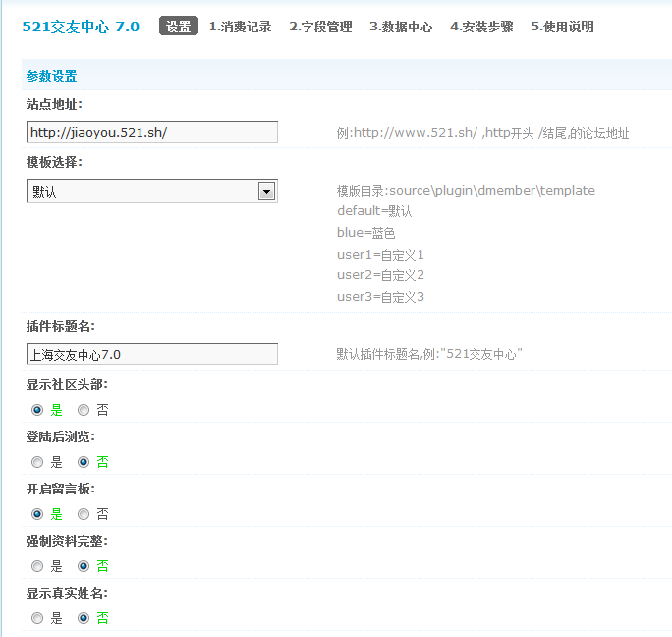The image size is (672, 637).
Task: Disable 开启留言板 with 否
Action: [84, 514]
